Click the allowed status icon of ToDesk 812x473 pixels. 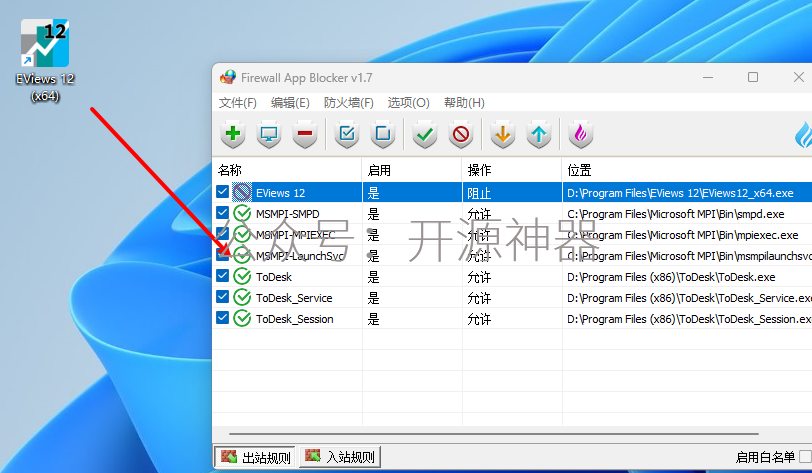tap(242, 277)
